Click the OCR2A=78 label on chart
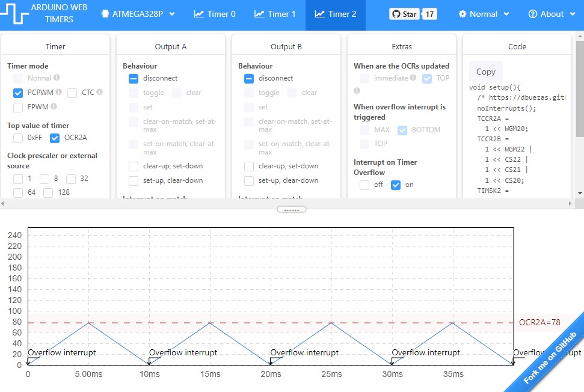 click(x=539, y=322)
